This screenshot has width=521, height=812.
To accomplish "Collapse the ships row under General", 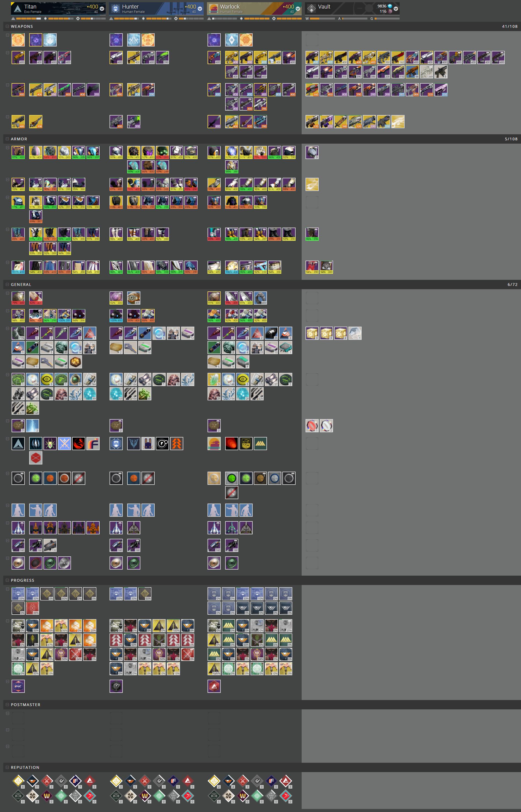I will [x=7, y=523].
